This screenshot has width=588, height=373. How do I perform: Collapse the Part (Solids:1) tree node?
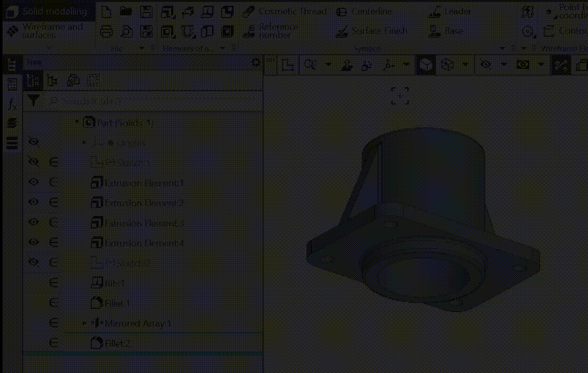(77, 123)
